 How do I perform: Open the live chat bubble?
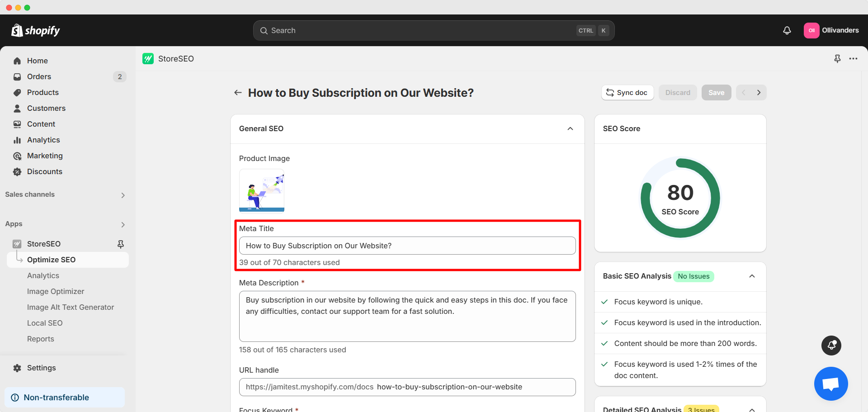(831, 384)
